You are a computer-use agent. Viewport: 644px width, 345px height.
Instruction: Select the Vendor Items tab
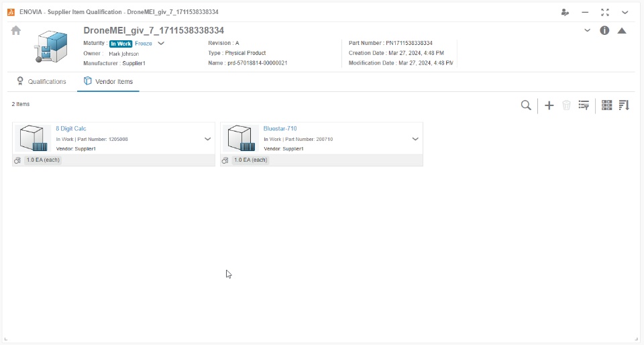click(x=108, y=81)
